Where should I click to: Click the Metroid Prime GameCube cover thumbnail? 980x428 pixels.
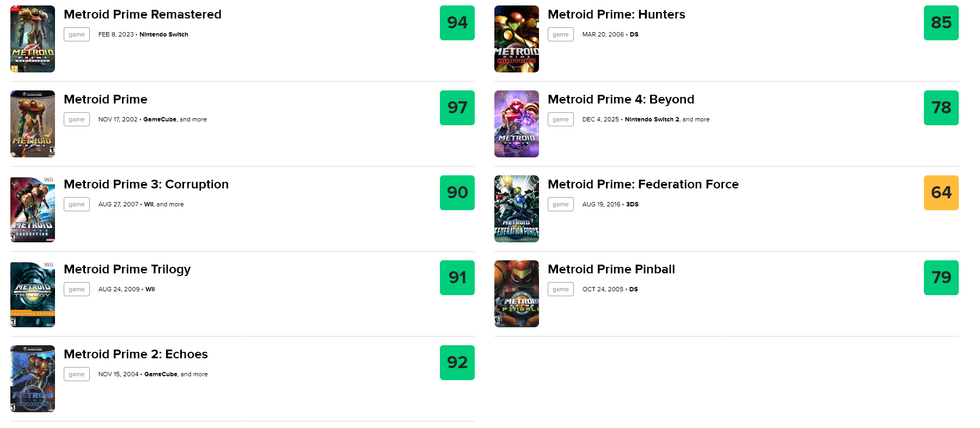pyautogui.click(x=33, y=124)
